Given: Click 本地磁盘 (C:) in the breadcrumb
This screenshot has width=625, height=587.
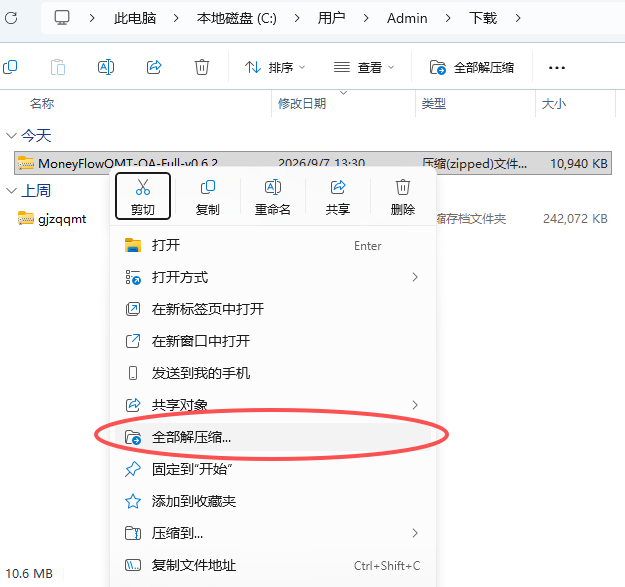Looking at the screenshot, I should [236, 18].
